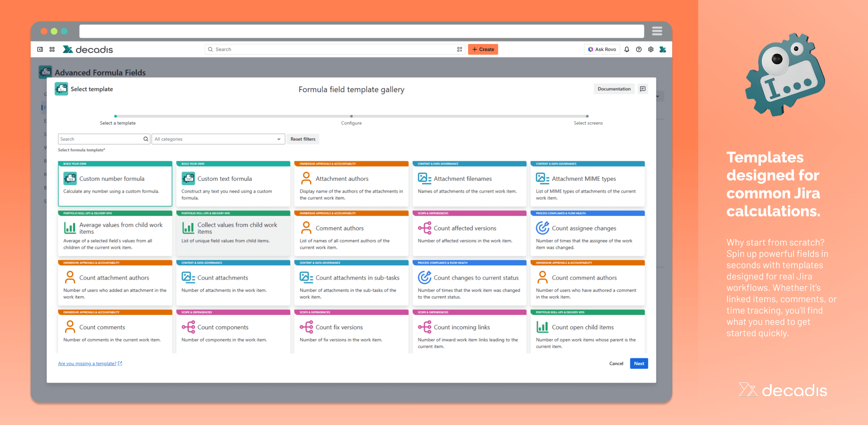Image resolution: width=868 pixels, height=425 pixels.
Task: Select Custom number formula template
Action: pyautogui.click(x=115, y=184)
